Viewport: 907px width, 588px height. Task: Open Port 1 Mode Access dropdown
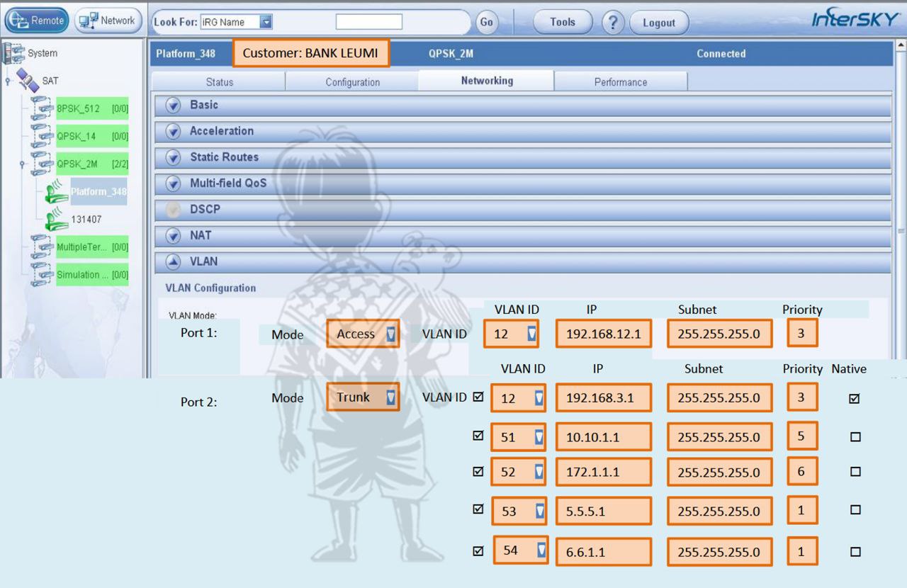(x=390, y=334)
